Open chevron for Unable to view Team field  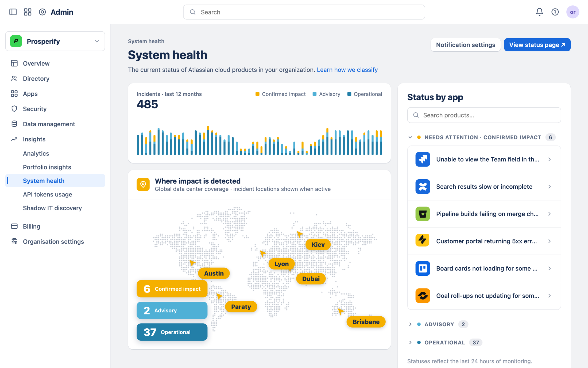[x=550, y=159]
